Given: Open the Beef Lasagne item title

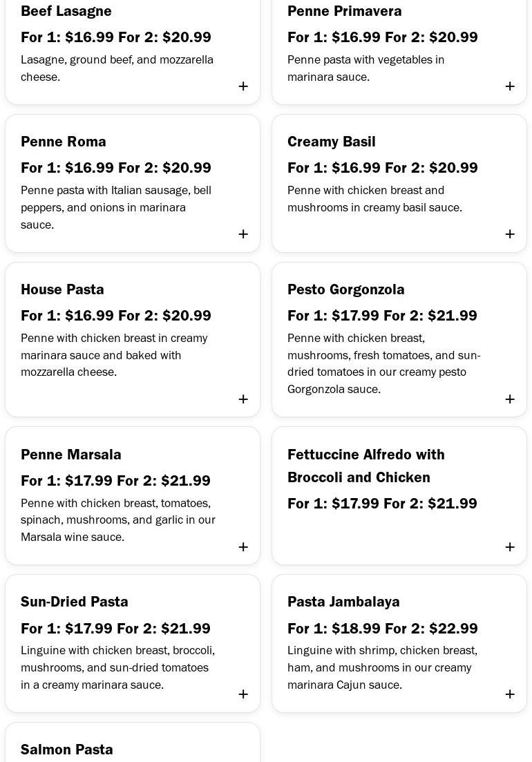Looking at the screenshot, I should click(x=66, y=11).
